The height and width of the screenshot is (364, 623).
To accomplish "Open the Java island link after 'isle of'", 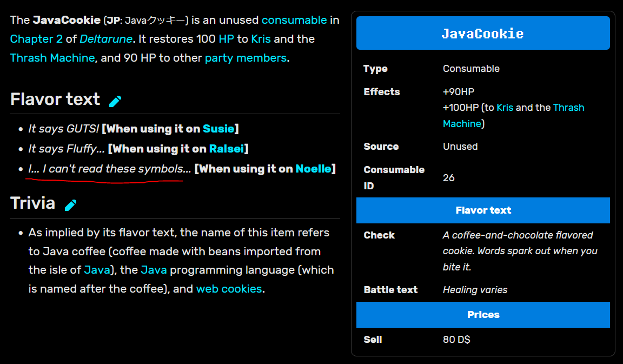I will click(97, 270).
